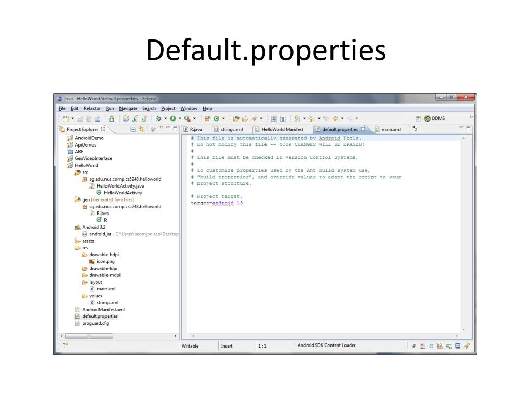Select HelloWorldActivity.java in the tree
The height and width of the screenshot is (399, 532).
coord(120,186)
